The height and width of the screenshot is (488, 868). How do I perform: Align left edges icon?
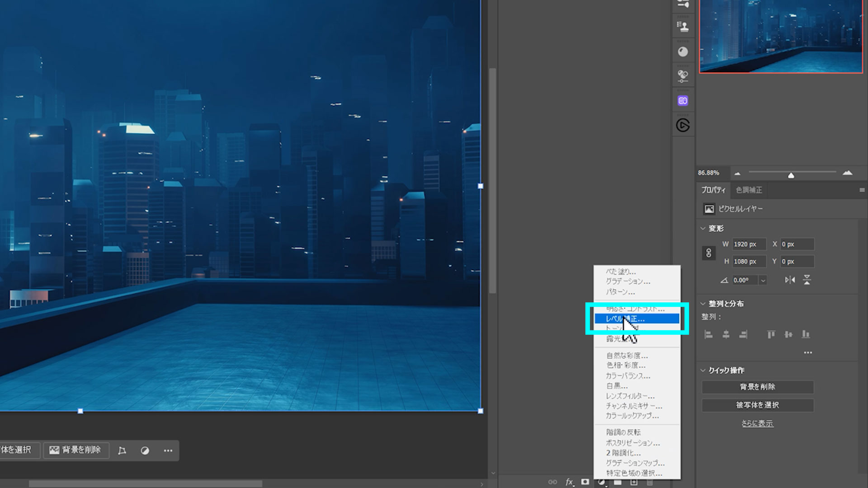(708, 334)
